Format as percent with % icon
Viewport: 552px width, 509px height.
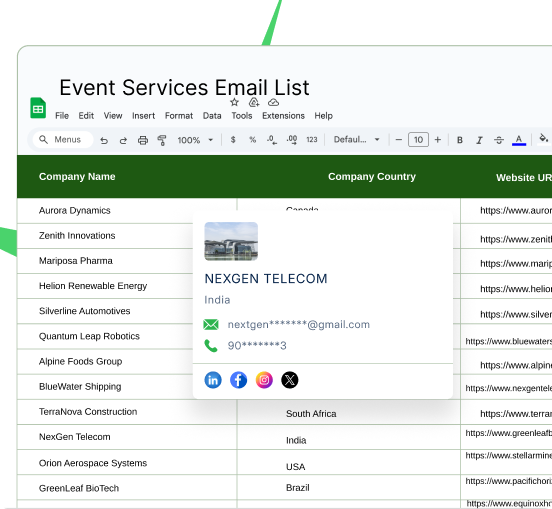[x=252, y=140]
